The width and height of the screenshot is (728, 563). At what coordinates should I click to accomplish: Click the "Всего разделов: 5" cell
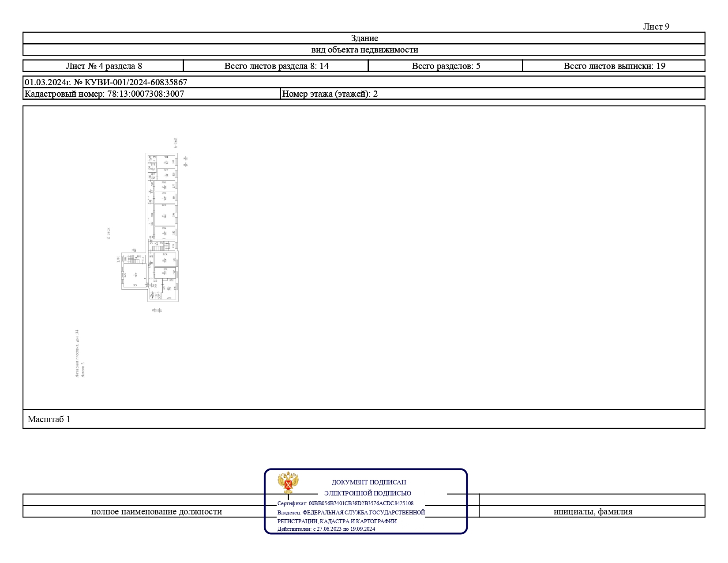pyautogui.click(x=446, y=66)
